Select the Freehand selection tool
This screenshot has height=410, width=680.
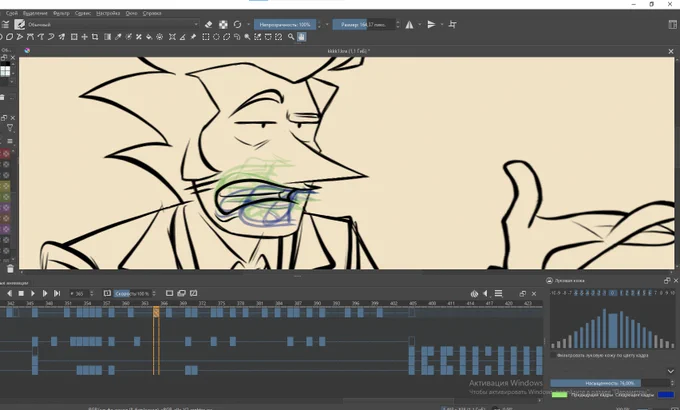pyautogui.click(x=237, y=37)
